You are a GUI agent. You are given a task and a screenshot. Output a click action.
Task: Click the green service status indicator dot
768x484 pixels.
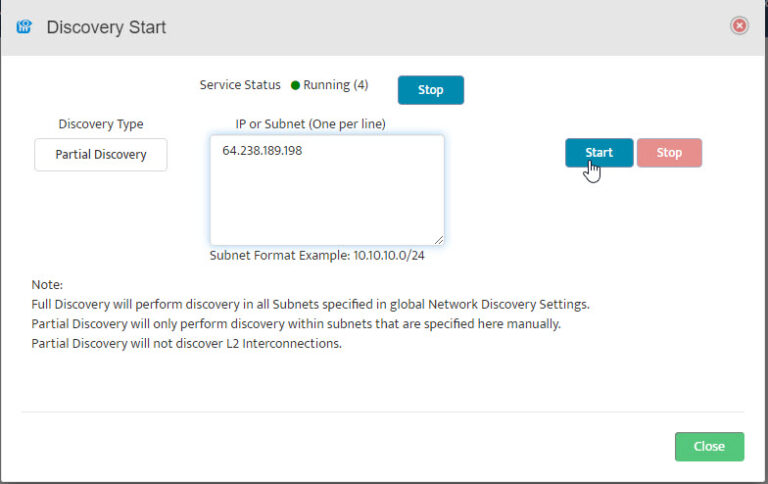click(x=295, y=86)
